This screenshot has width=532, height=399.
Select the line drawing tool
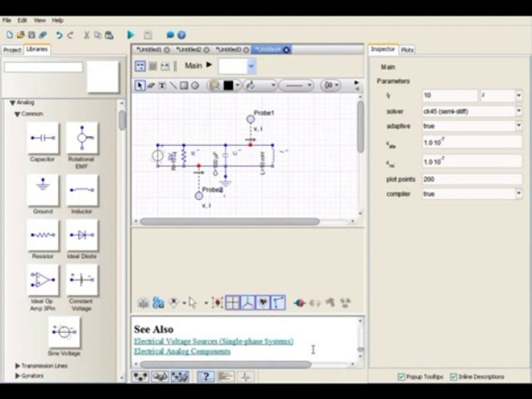[173, 85]
